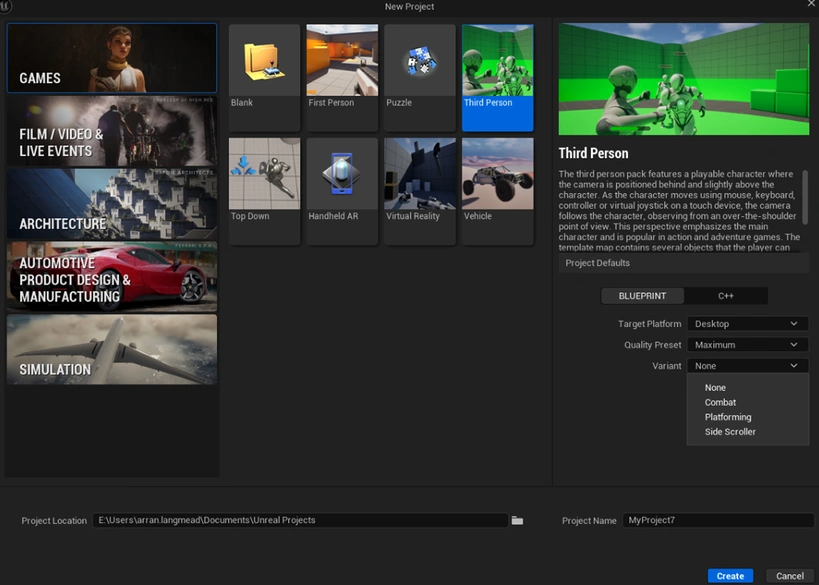Collapse the Variant dropdown
Image resolution: width=819 pixels, height=585 pixels.
coord(747,366)
